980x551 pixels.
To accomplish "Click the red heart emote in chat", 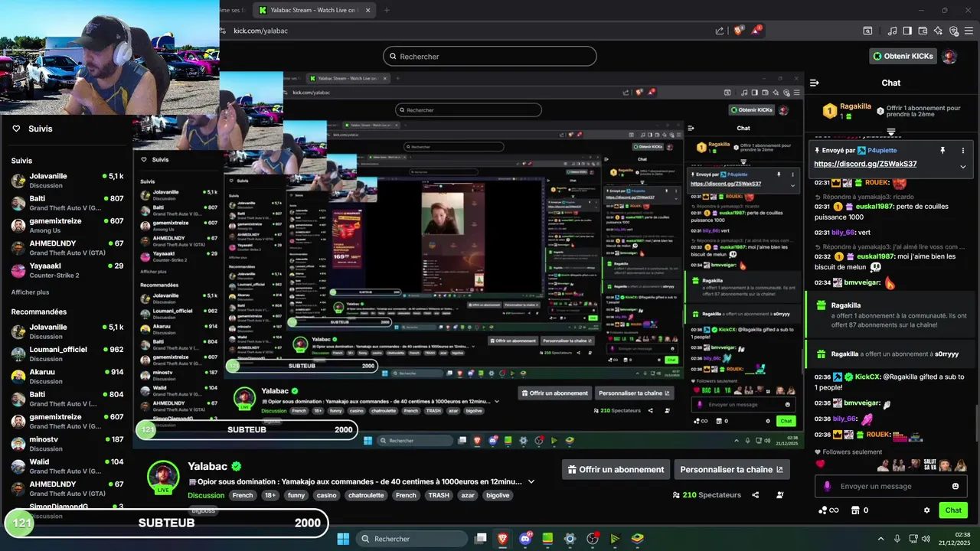I will pyautogui.click(x=821, y=464).
